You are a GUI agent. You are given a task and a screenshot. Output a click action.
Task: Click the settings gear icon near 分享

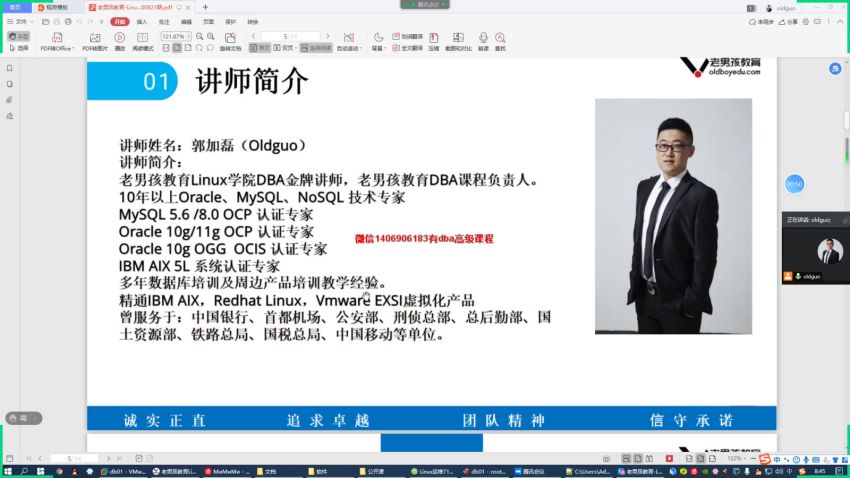click(806, 22)
